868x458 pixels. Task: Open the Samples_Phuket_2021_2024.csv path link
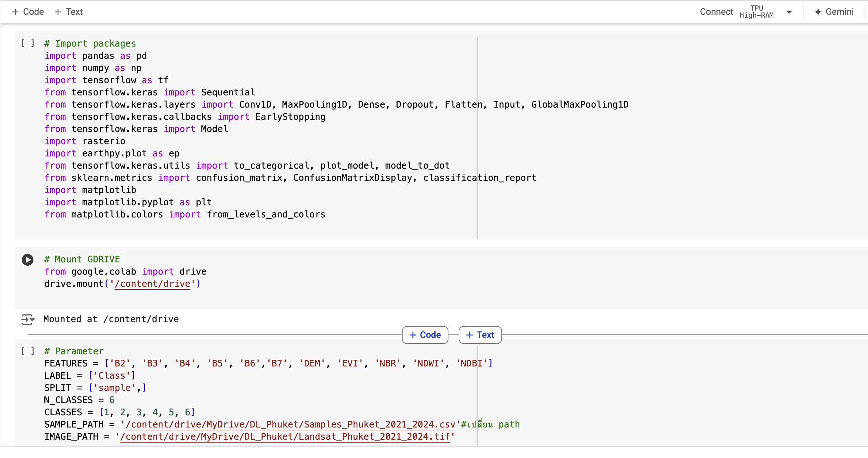(291, 424)
